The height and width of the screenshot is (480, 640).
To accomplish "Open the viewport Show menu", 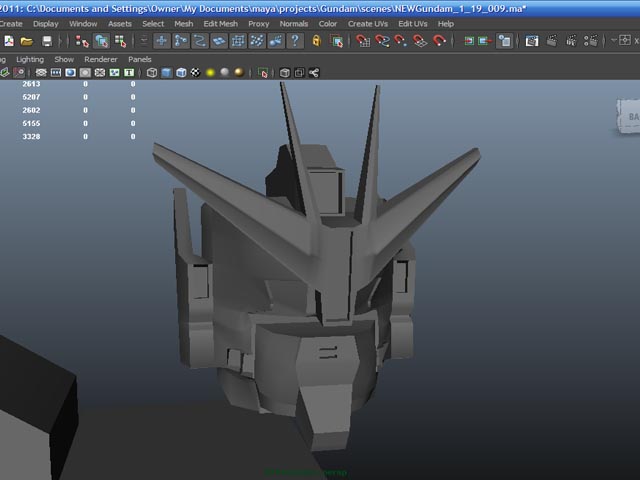I will (64, 59).
